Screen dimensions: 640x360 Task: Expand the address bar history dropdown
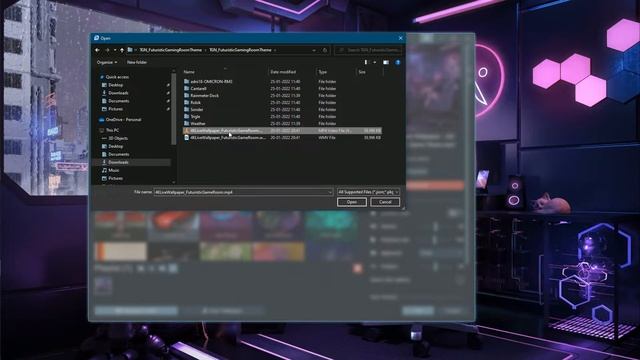tap(314, 50)
